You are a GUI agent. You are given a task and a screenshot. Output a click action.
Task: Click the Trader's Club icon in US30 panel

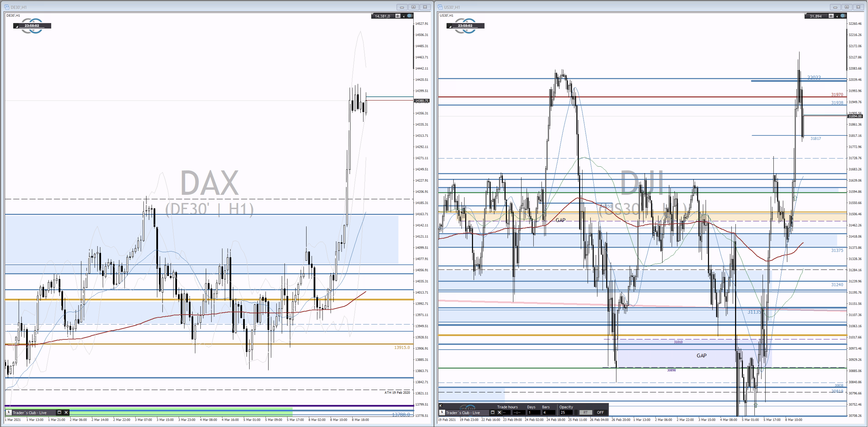pos(442,413)
